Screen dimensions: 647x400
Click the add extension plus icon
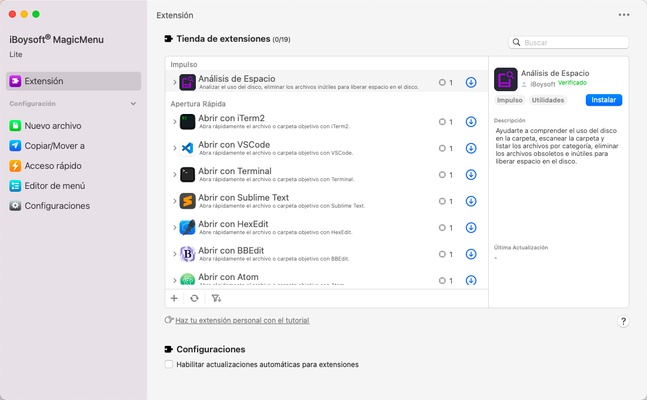(x=174, y=298)
